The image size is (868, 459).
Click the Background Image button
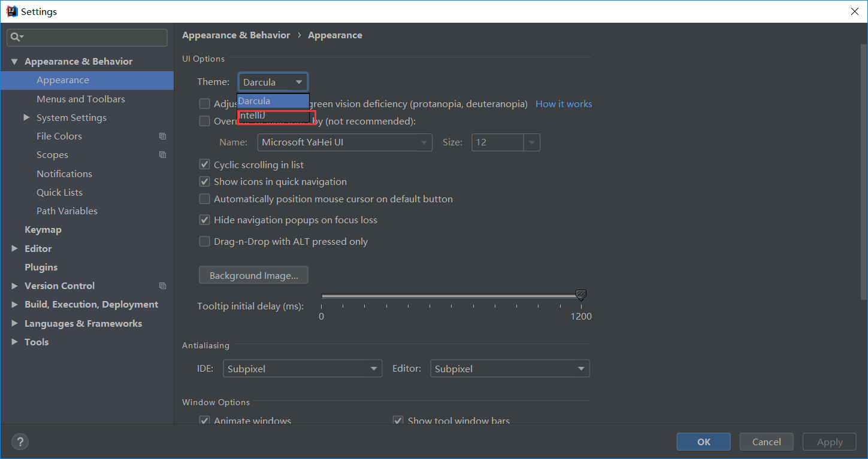253,276
